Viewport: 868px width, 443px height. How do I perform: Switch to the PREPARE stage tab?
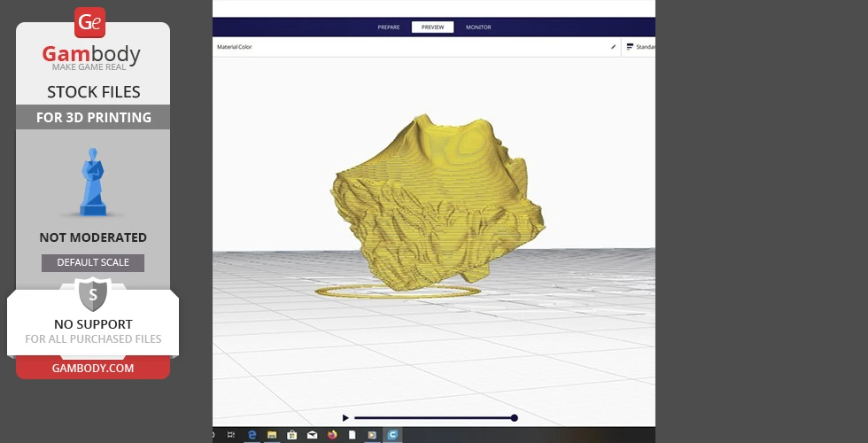tap(389, 27)
